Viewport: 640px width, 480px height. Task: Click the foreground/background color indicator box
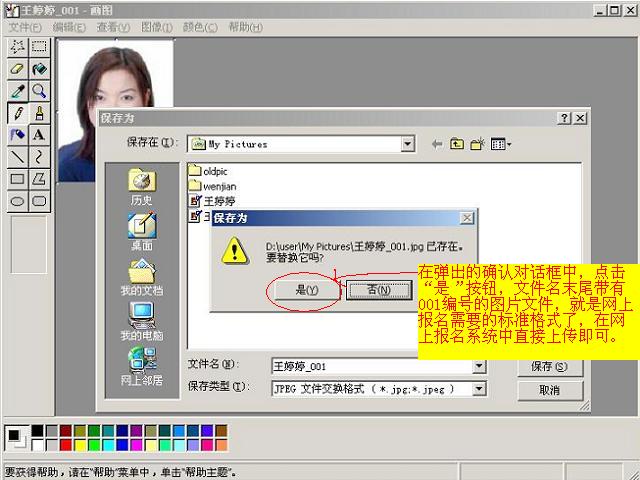point(17,438)
